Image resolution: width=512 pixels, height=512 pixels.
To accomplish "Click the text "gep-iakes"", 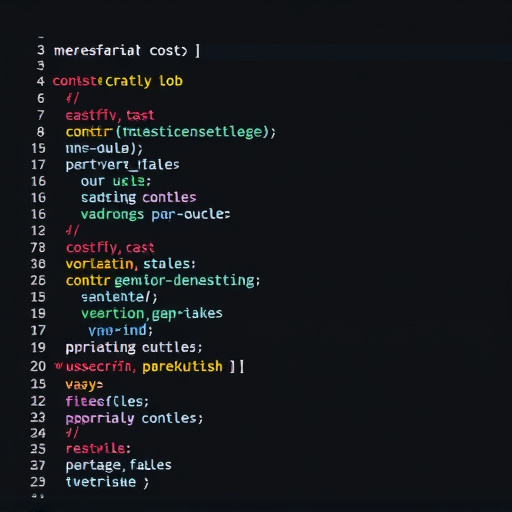I will click(187, 314).
